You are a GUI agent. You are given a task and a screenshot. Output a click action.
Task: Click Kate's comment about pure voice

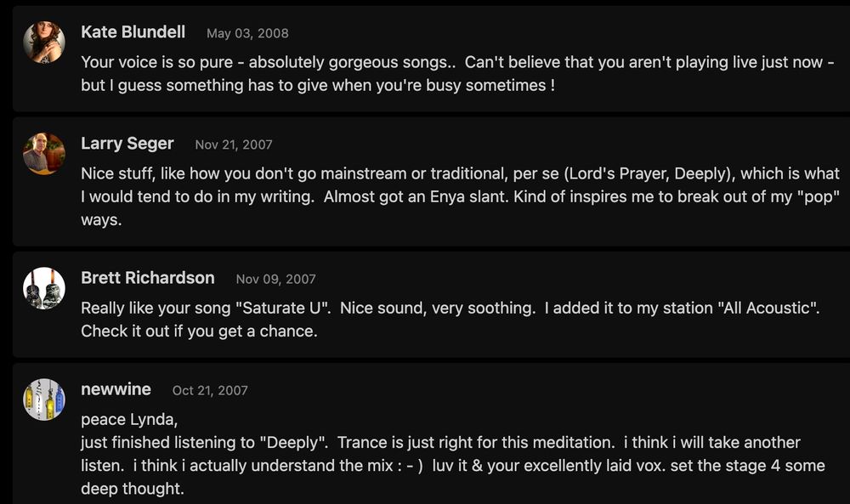[457, 74]
